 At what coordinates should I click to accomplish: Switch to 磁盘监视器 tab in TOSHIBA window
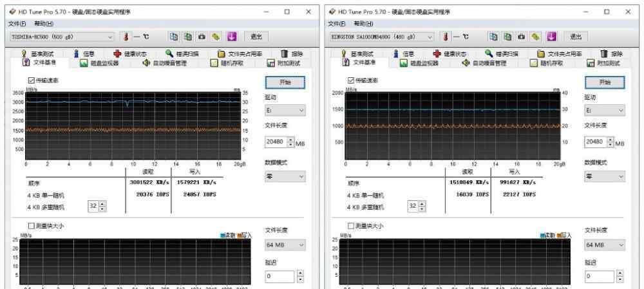[99, 63]
